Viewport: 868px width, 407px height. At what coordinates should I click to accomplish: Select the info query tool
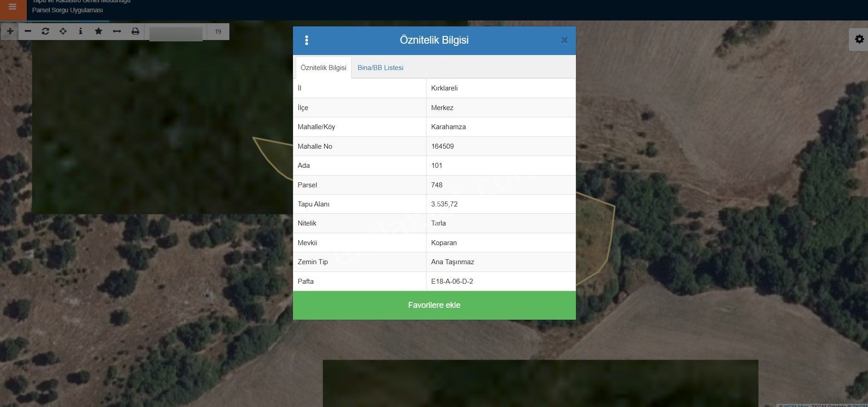tap(80, 31)
